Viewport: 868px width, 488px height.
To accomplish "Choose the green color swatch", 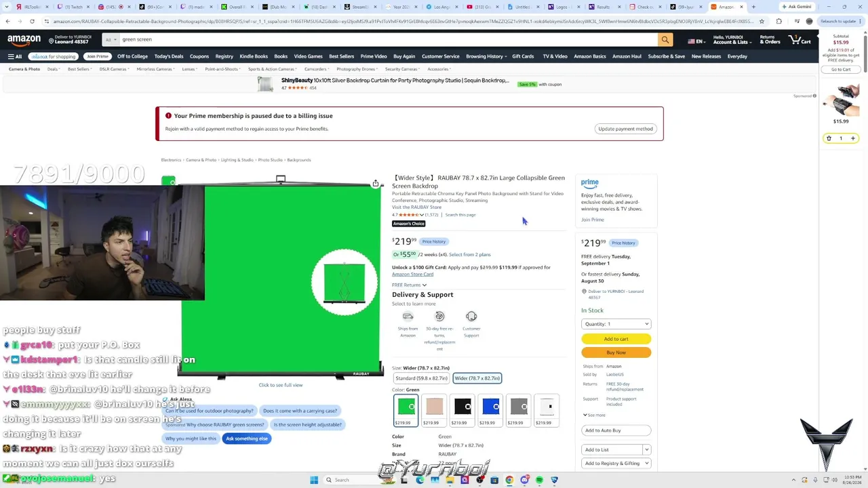I will pos(406,410).
